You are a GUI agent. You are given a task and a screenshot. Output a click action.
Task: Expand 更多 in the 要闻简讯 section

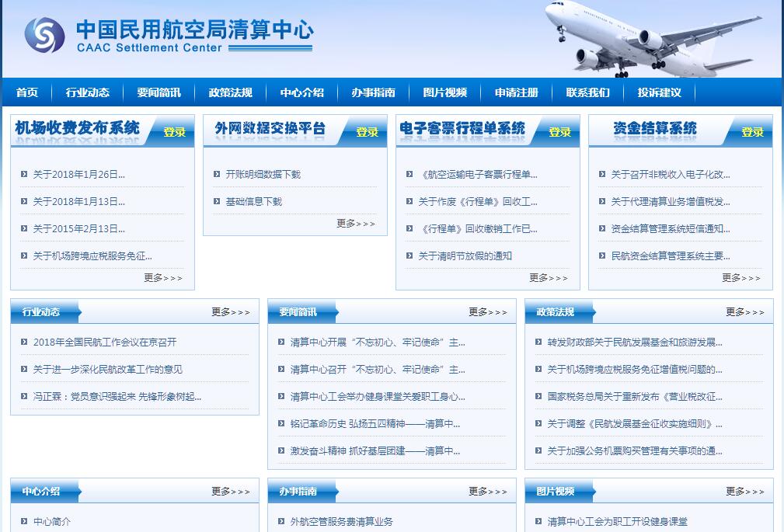pos(488,312)
